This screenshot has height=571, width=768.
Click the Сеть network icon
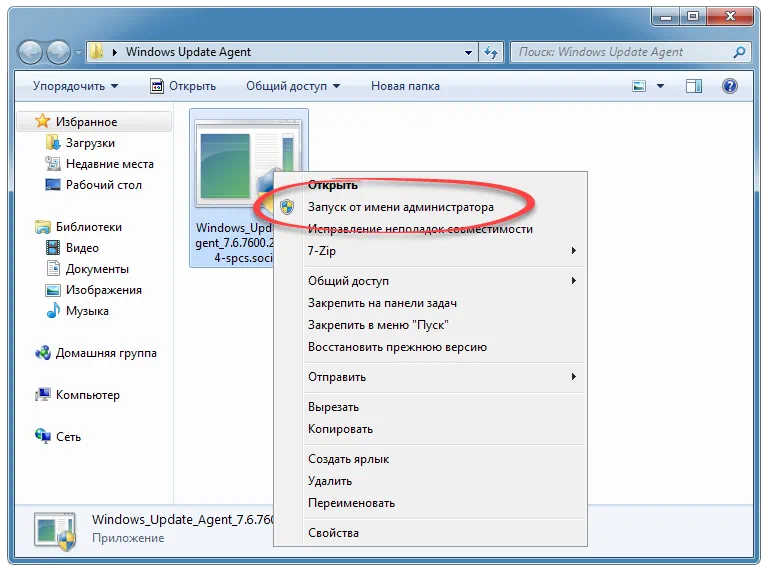click(x=43, y=436)
